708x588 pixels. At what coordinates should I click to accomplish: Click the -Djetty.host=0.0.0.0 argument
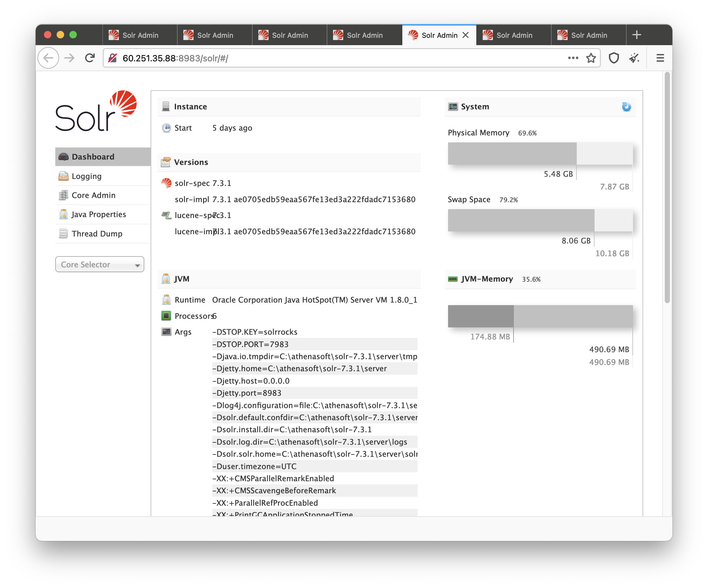tap(251, 381)
